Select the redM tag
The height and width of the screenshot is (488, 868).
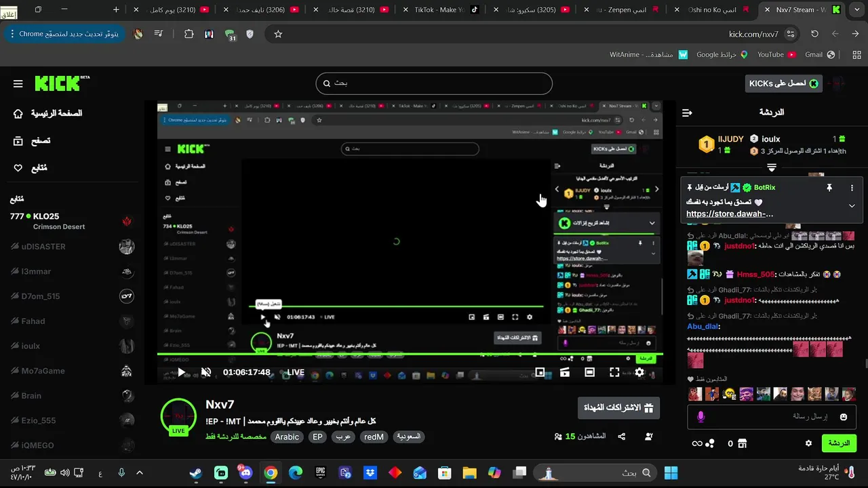coord(374,437)
